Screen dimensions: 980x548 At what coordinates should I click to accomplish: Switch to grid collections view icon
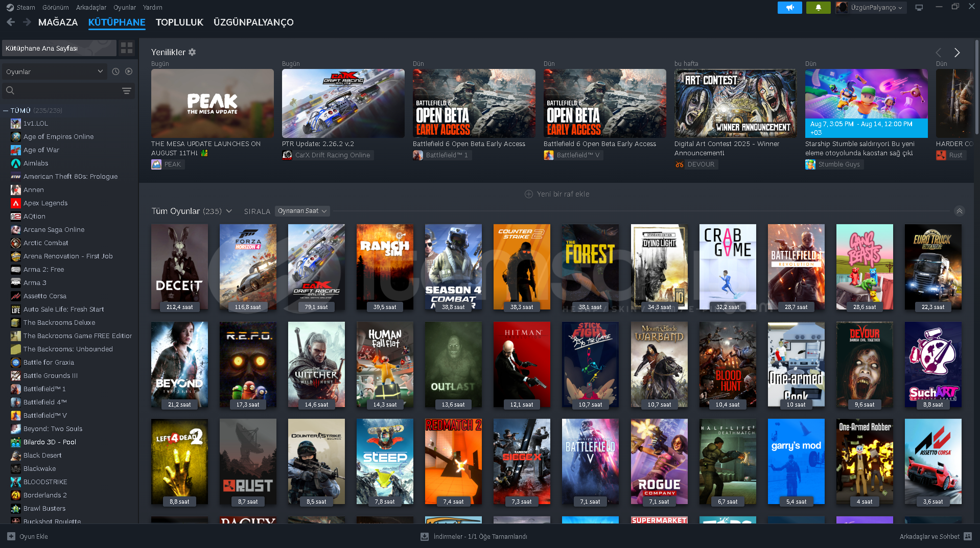click(x=127, y=48)
